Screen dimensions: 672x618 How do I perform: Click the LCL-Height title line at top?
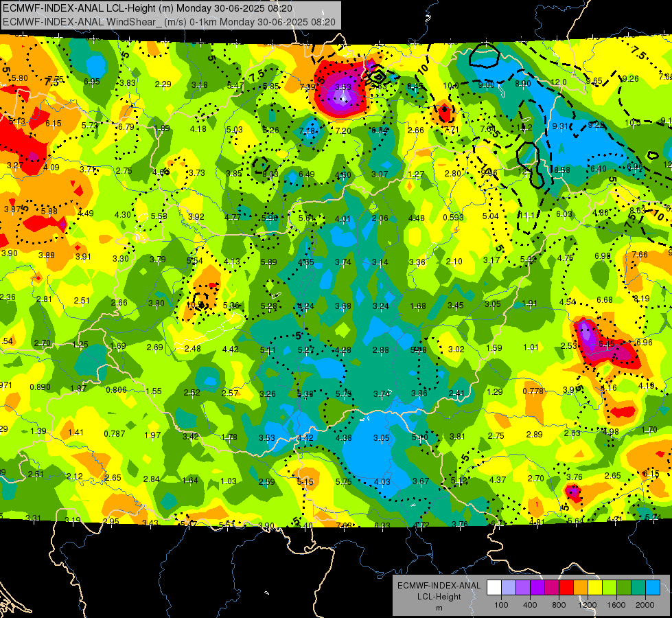click(x=148, y=8)
